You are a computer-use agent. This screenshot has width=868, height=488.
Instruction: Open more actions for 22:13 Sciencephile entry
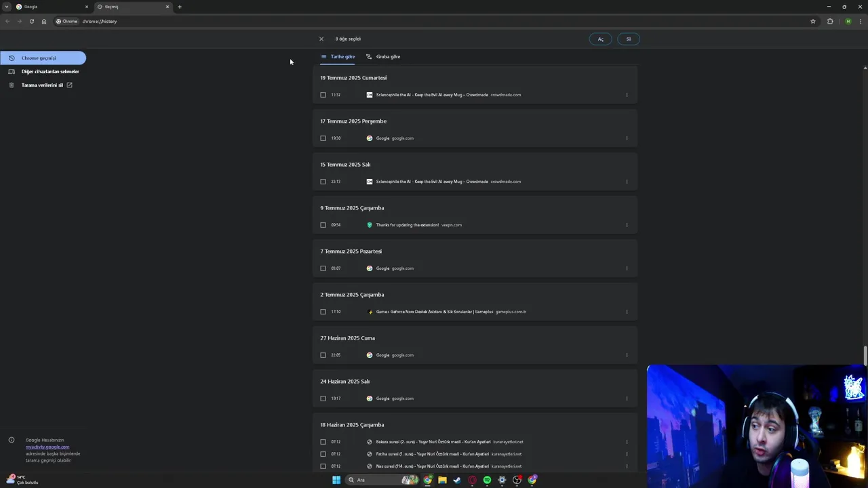point(627,182)
